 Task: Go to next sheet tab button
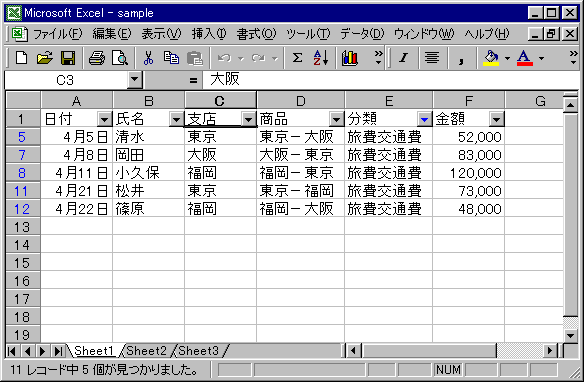coord(42,351)
